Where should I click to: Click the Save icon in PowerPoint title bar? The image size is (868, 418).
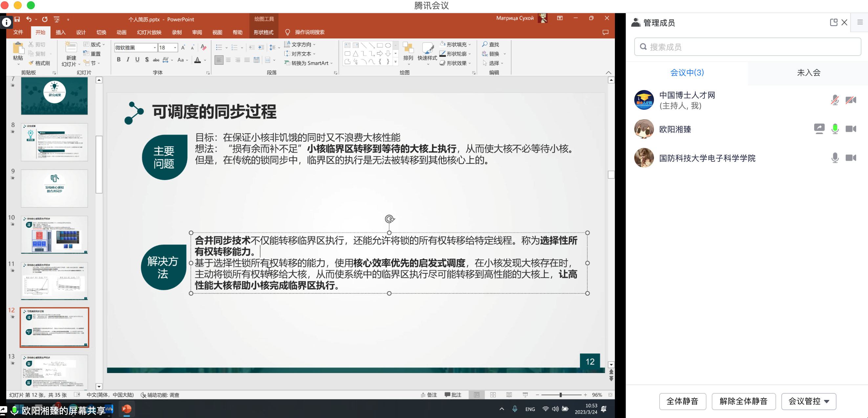click(x=17, y=19)
